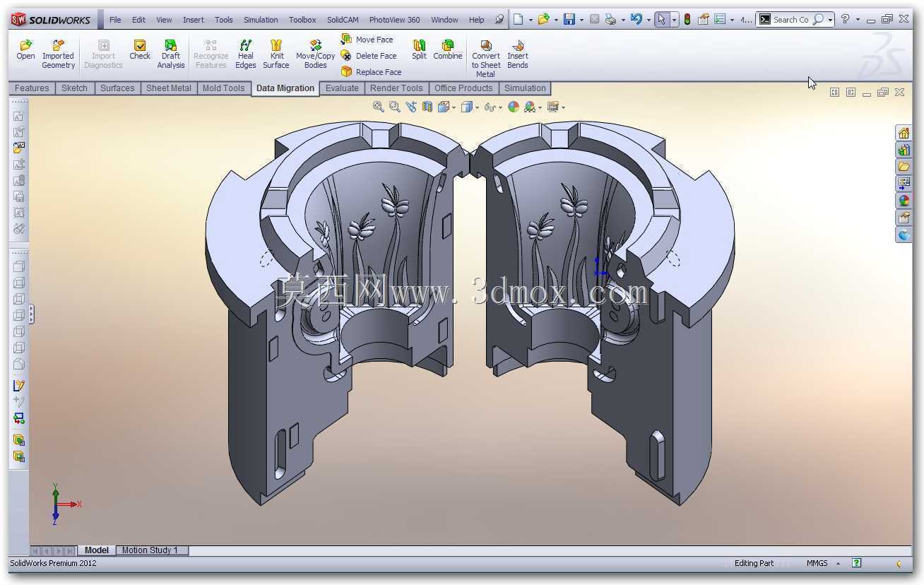This screenshot has width=924, height=585.
Task: Open File Explorer folder icon in task pane
Action: (904, 167)
